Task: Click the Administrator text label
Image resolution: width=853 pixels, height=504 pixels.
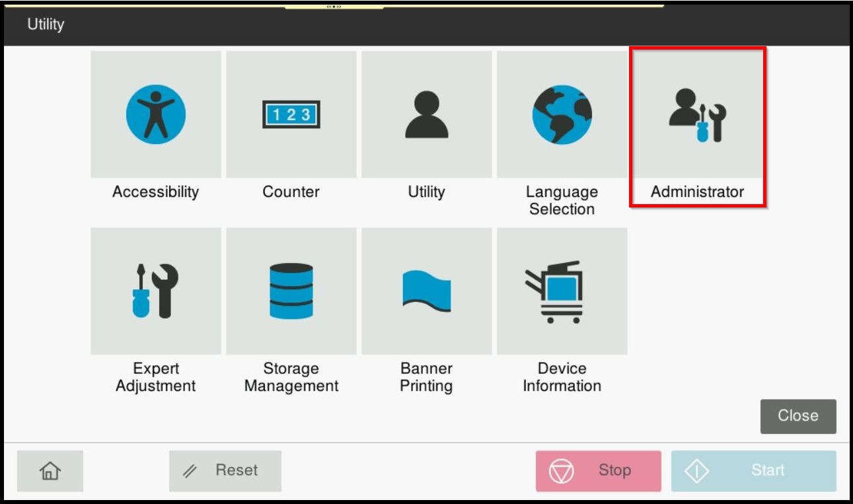Action: tap(697, 192)
